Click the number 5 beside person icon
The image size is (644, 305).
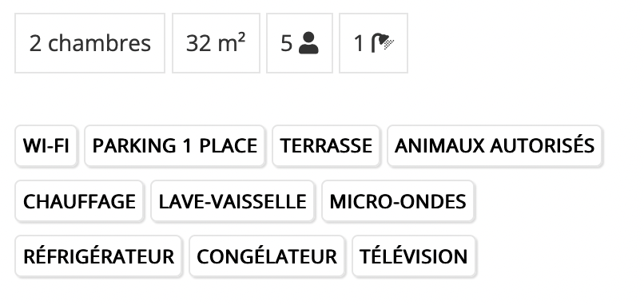pyautogui.click(x=286, y=43)
